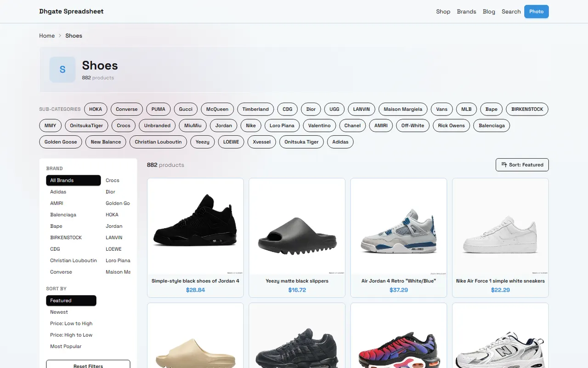
Task: Select the Featured sort option in sidebar
Action: click(x=71, y=300)
